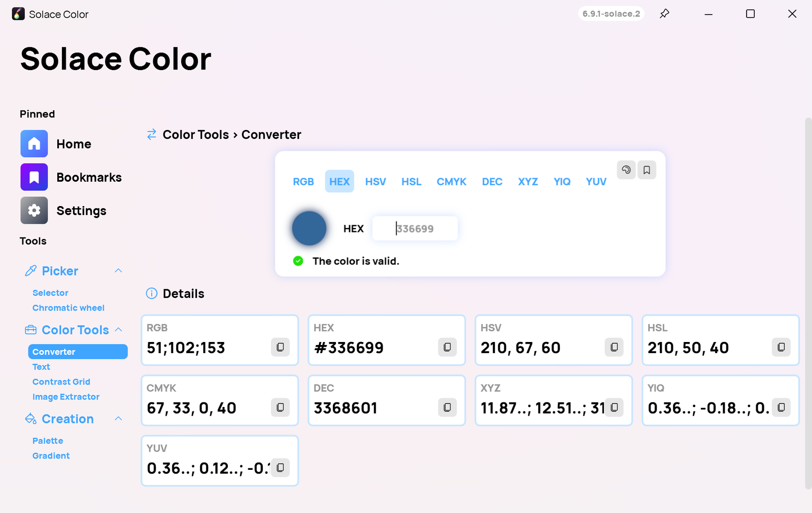Open the Chromatic wheel tool
The image size is (812, 513).
[69, 308]
